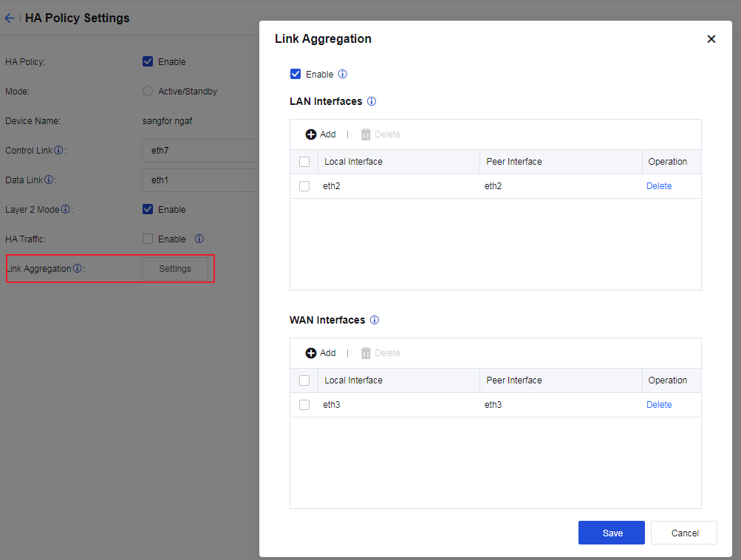Screen dimensions: 741x560
Task: Save the Link Aggregation settings
Action: pyautogui.click(x=612, y=533)
